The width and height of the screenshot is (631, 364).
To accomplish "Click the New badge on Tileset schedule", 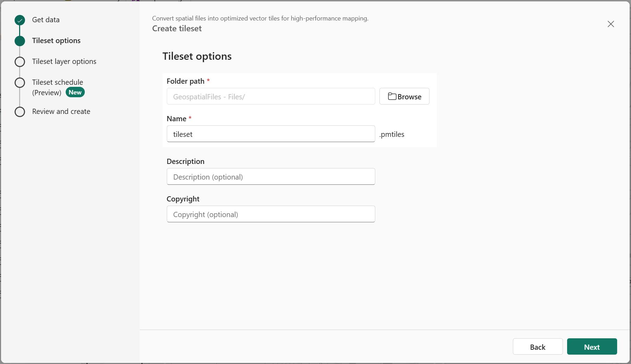I will [75, 92].
